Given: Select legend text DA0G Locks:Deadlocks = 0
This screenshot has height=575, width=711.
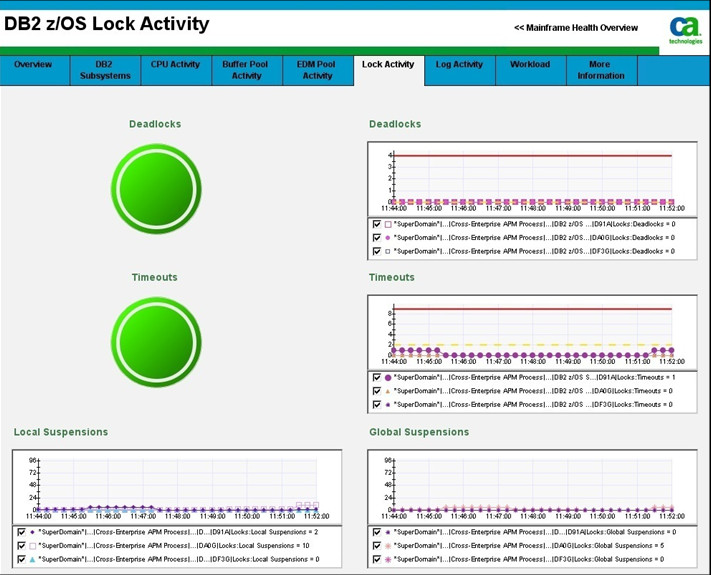Looking at the screenshot, I should [534, 238].
